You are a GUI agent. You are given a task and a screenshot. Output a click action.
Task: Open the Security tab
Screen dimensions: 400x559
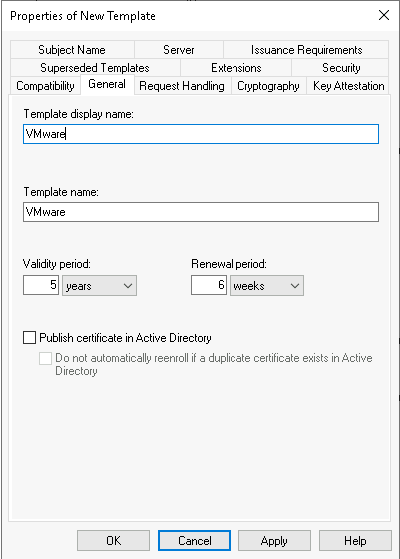tap(341, 67)
